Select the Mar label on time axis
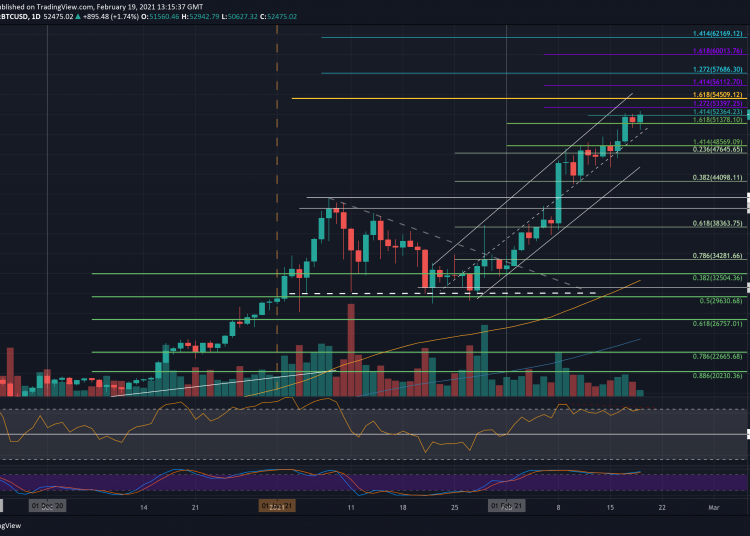750x536 pixels. tap(712, 508)
